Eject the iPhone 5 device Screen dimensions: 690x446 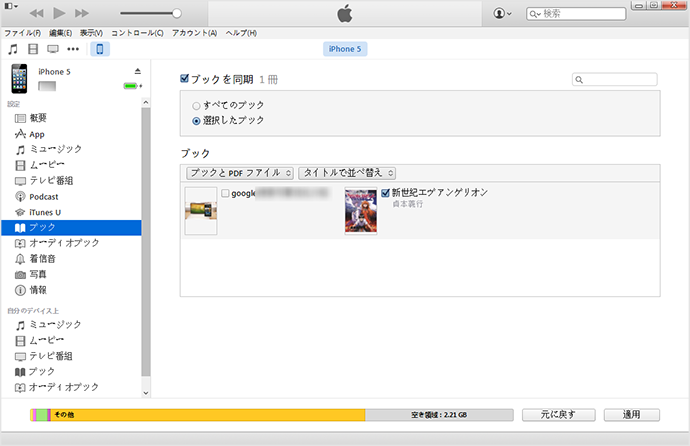[x=138, y=71]
